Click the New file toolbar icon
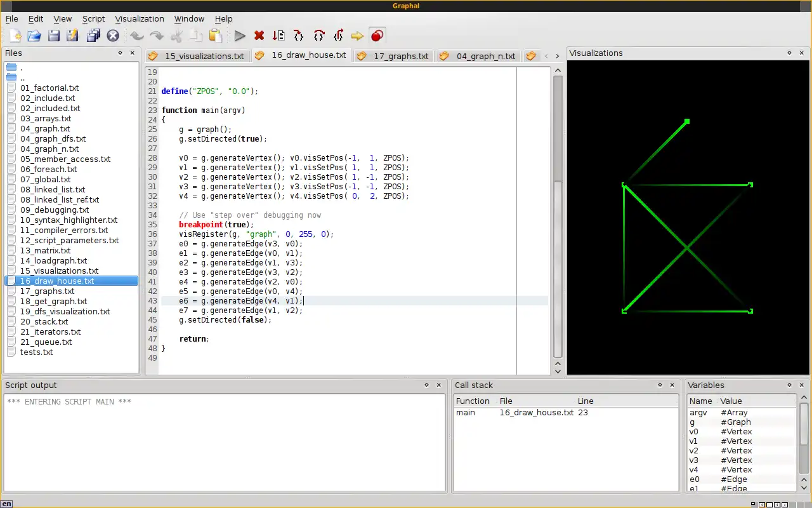The image size is (812, 508). tap(15, 36)
